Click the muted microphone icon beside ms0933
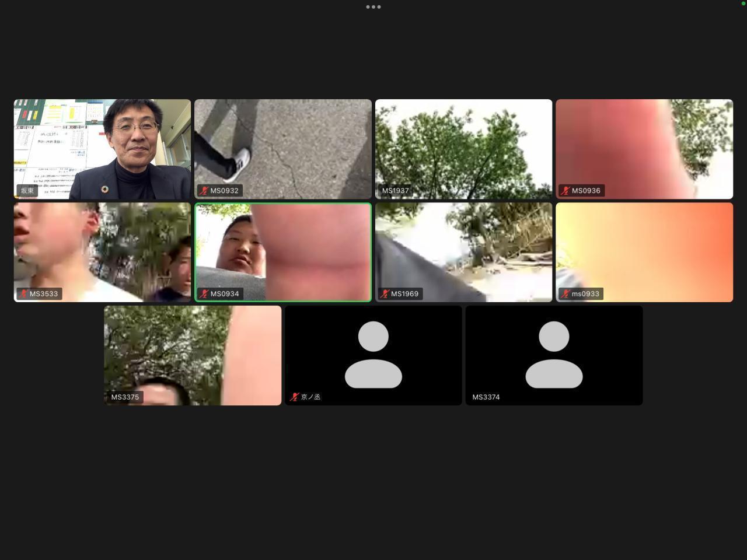 click(565, 294)
